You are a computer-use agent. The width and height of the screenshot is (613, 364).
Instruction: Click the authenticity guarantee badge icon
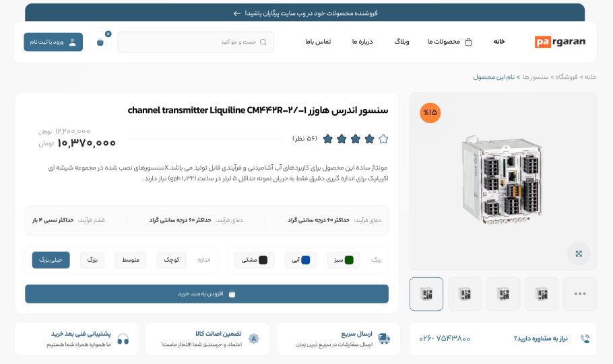pos(254,338)
